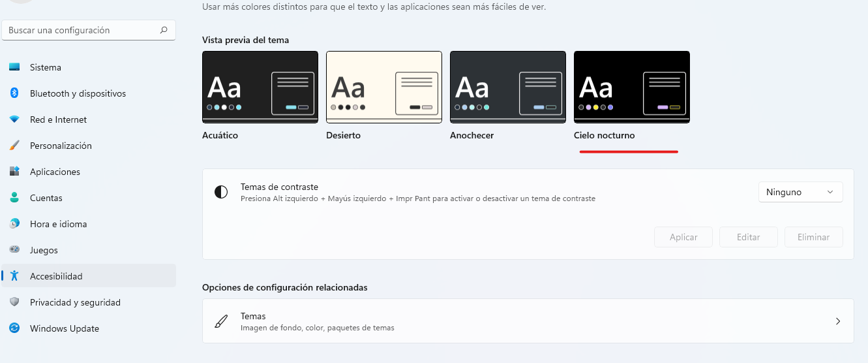Click the Juegos controller icon

tap(14, 250)
